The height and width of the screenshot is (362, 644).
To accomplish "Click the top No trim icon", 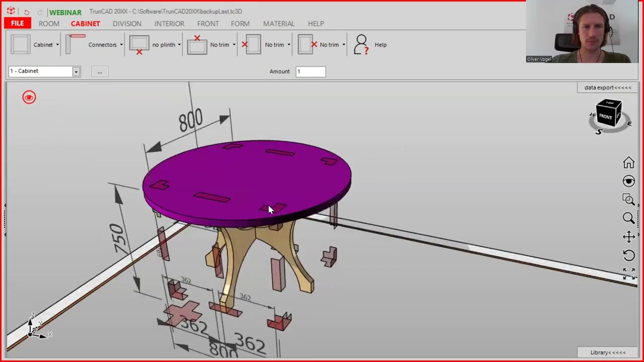I will pyautogui.click(x=197, y=45).
